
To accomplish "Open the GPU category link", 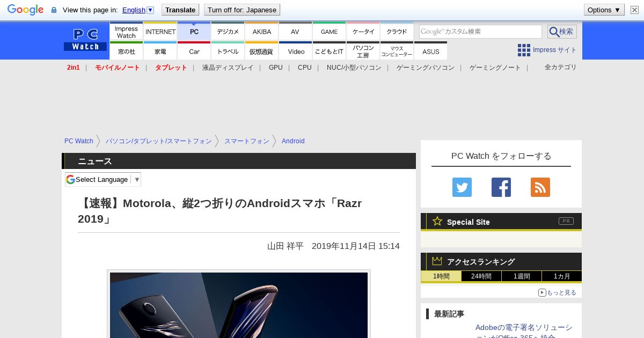I will pyautogui.click(x=276, y=68).
